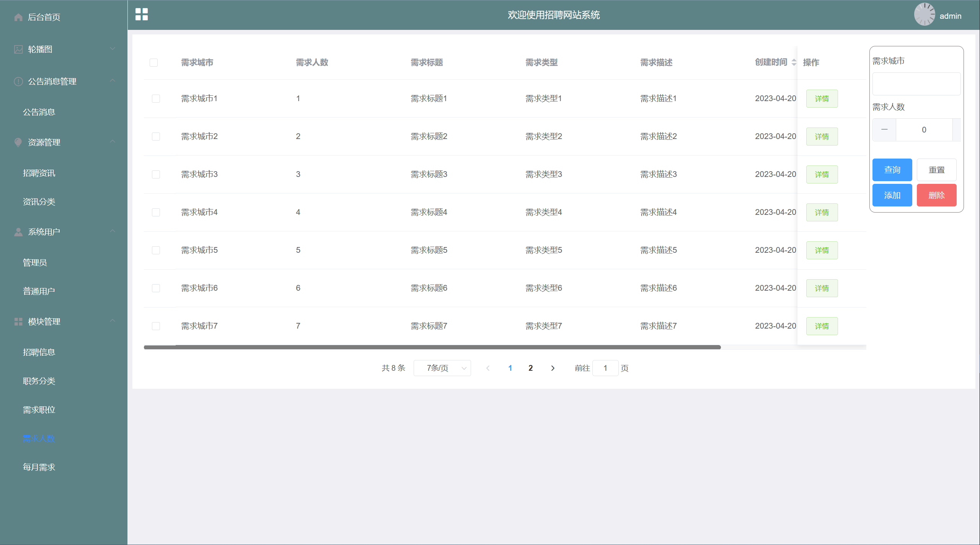Open the 公告消息 submenu item
The width and height of the screenshot is (980, 545).
pos(39,112)
